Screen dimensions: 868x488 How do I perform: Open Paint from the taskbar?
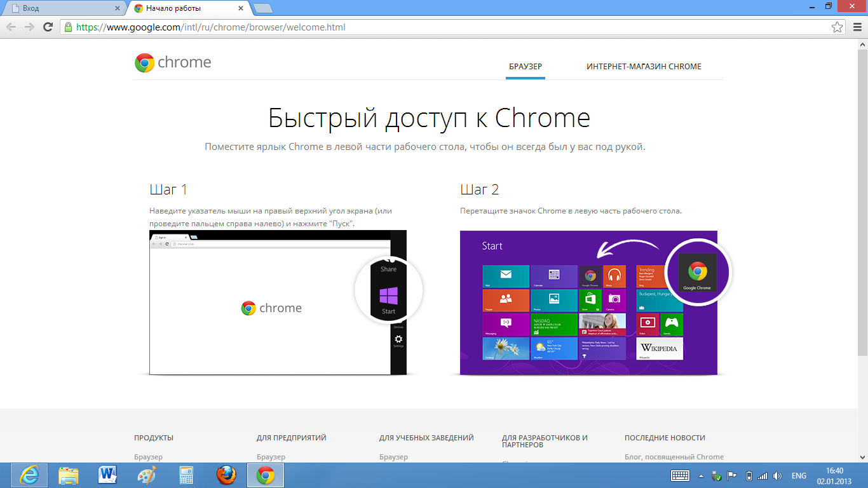click(147, 475)
